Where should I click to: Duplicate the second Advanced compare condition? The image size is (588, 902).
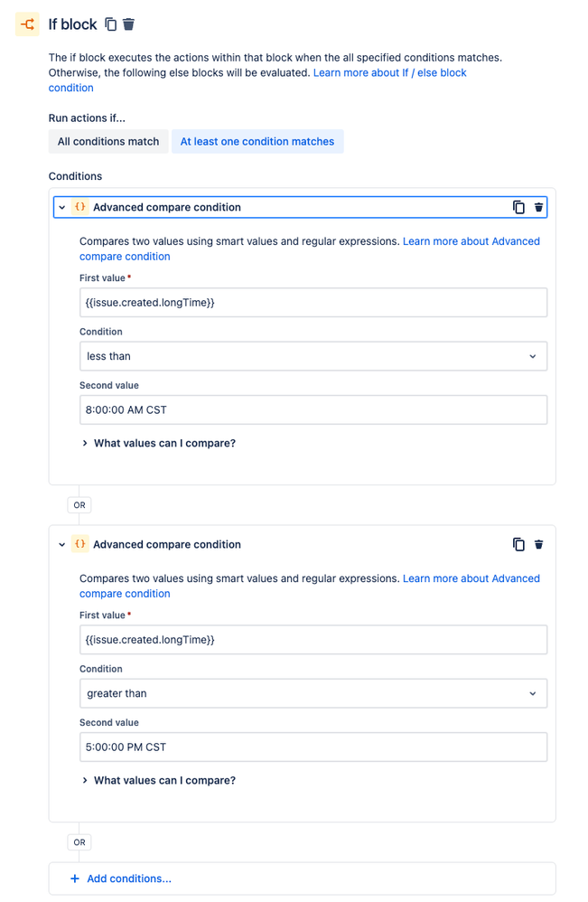click(518, 544)
